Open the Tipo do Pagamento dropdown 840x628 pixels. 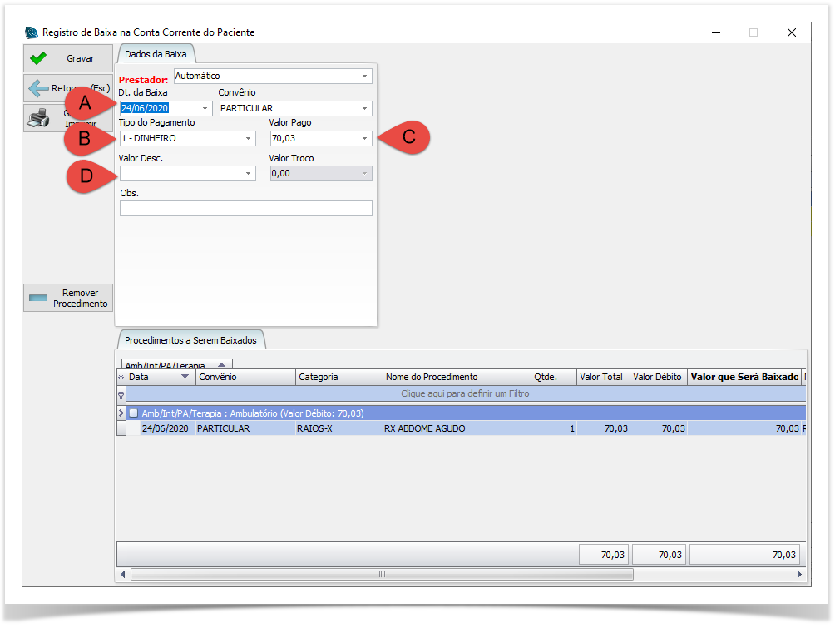pyautogui.click(x=248, y=139)
